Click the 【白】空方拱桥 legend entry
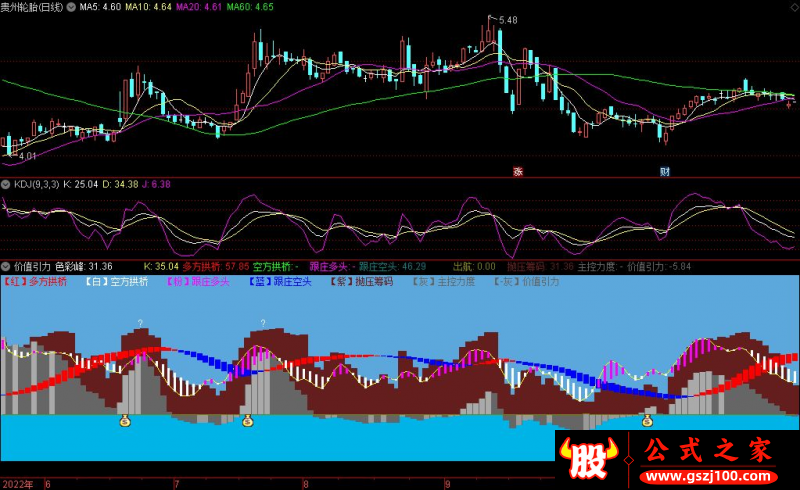Screen dimensions: 800x490 116,282
